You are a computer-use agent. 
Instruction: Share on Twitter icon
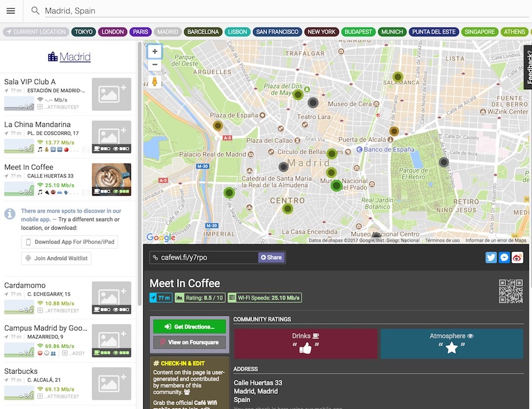[x=491, y=257]
